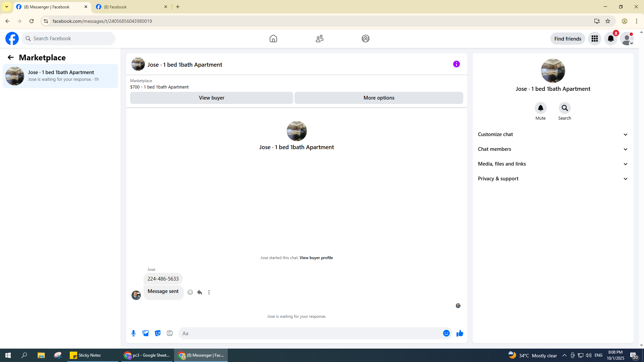This screenshot has height=362, width=644.
Task: Expand Chat members section
Action: [x=553, y=149]
